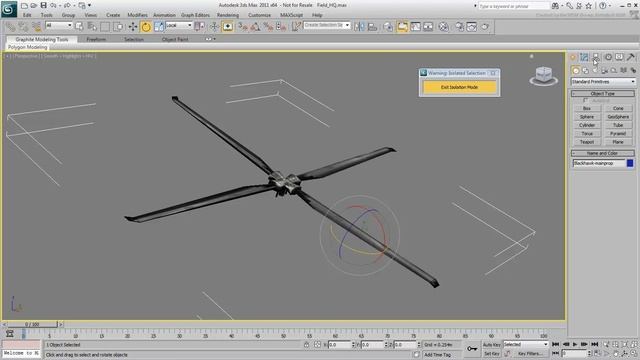Click the Render Production teapot icon
The height and width of the screenshot is (360, 640).
[x=484, y=27]
